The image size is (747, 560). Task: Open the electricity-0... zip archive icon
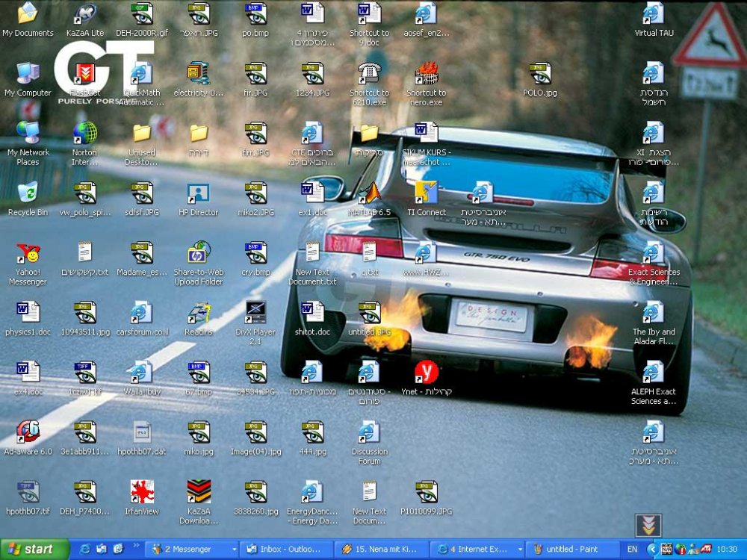click(198, 73)
